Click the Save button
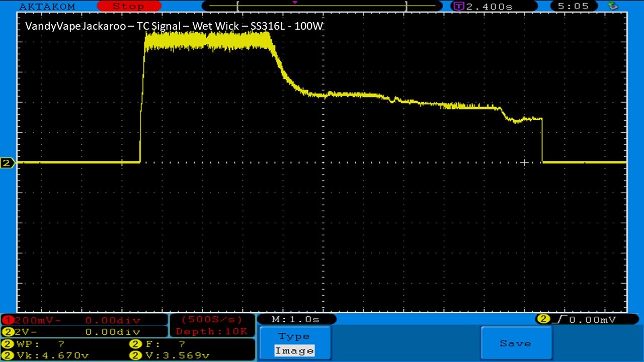The width and height of the screenshot is (644, 362). [516, 343]
